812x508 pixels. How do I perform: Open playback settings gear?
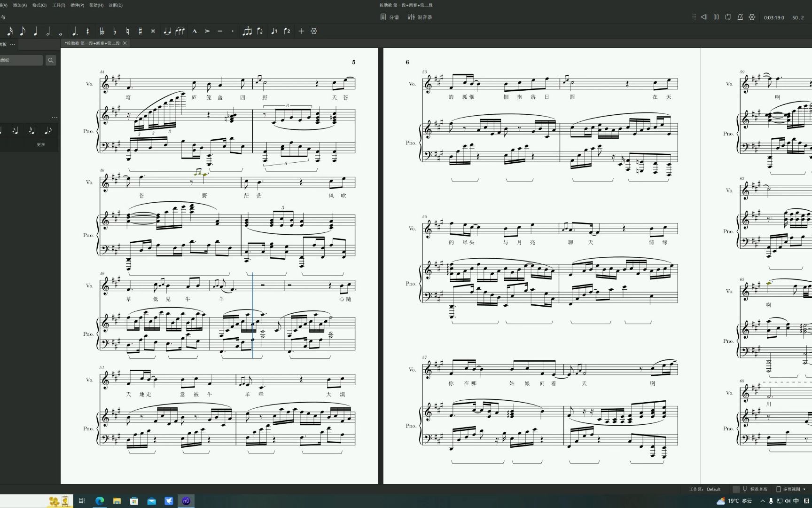click(752, 17)
